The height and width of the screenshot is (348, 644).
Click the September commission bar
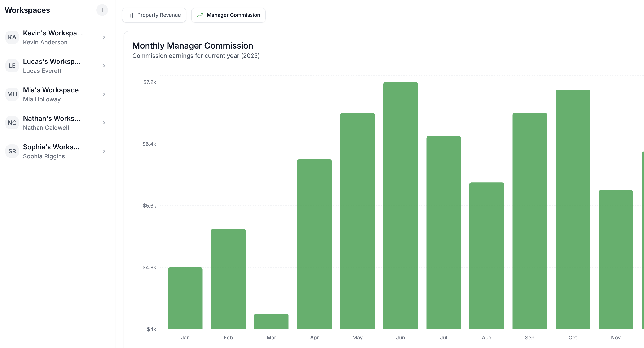point(530,221)
